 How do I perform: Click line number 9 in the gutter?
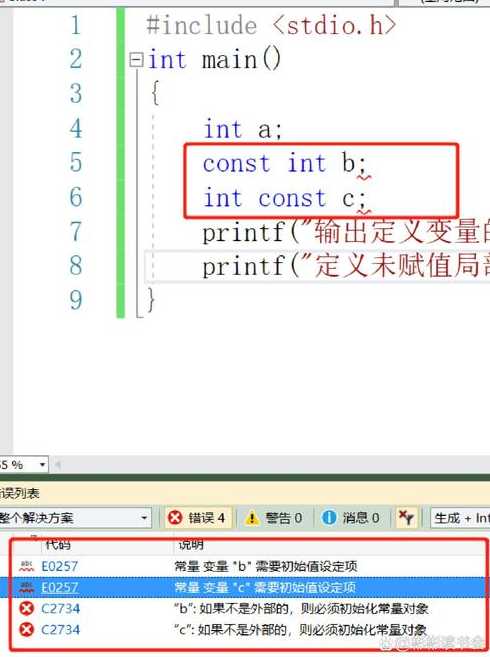[x=75, y=300]
